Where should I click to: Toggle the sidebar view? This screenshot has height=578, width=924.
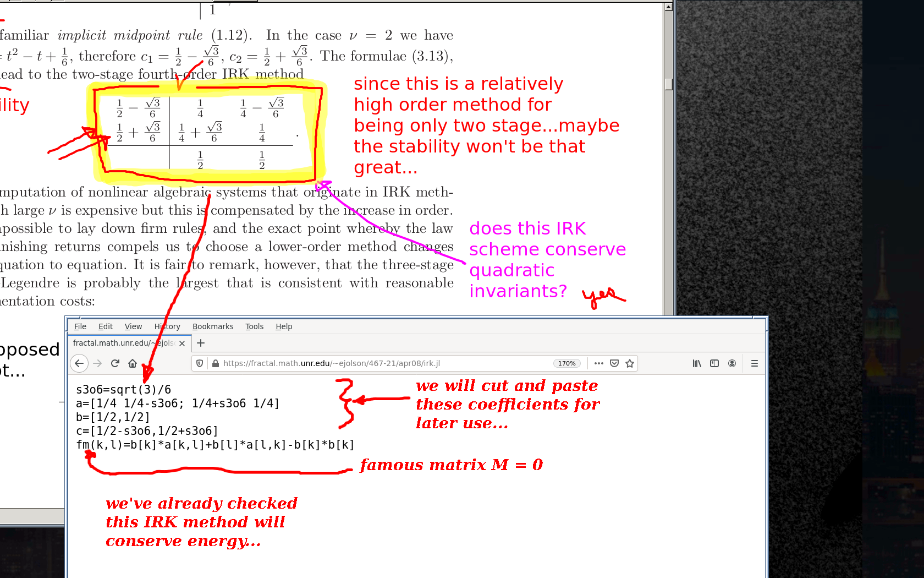tap(714, 363)
